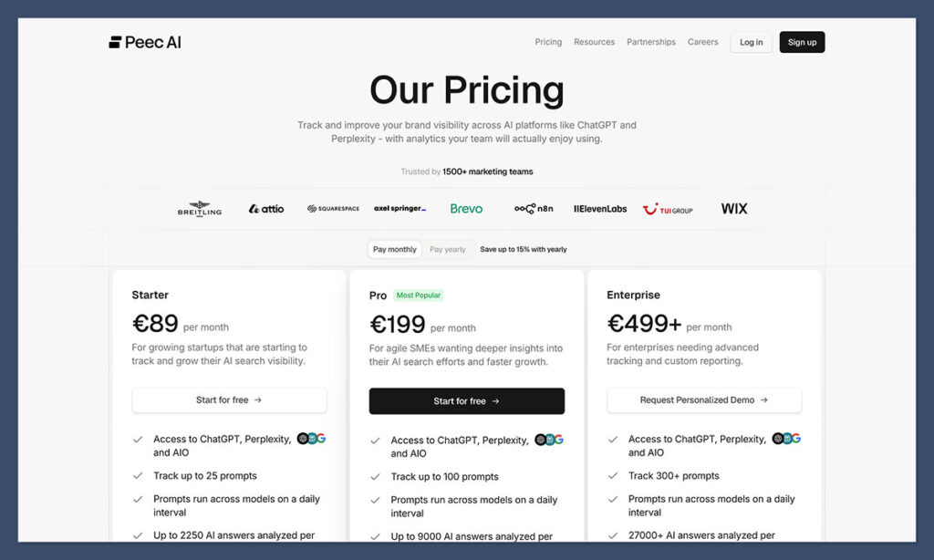The width and height of the screenshot is (934, 560).
Task: Click the Squarespace logo
Action: click(x=333, y=208)
